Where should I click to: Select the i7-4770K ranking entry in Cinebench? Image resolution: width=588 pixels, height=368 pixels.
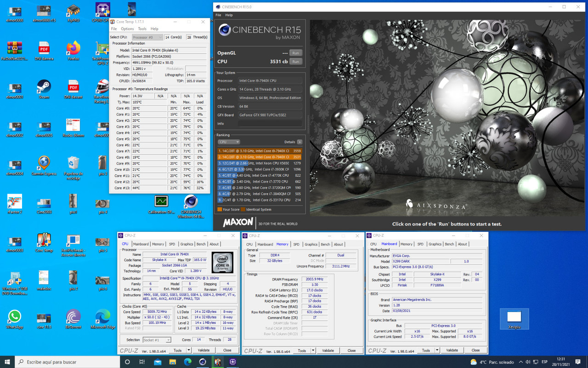pos(260,175)
